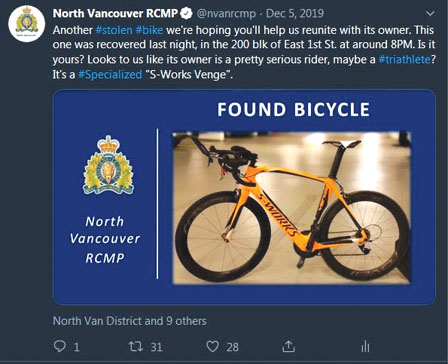Click the reply count number 1
This screenshot has width=448, height=364.
click(x=76, y=347)
